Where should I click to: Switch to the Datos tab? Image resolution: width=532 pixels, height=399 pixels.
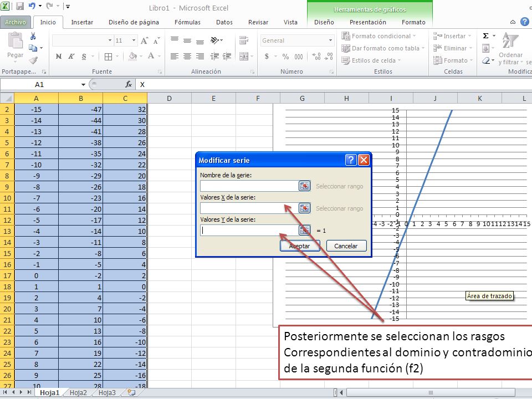click(224, 22)
